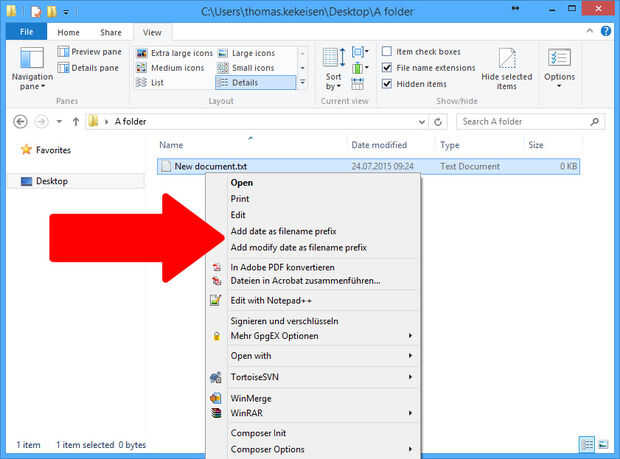
Task: Toggle the Details pane
Action: point(88,68)
